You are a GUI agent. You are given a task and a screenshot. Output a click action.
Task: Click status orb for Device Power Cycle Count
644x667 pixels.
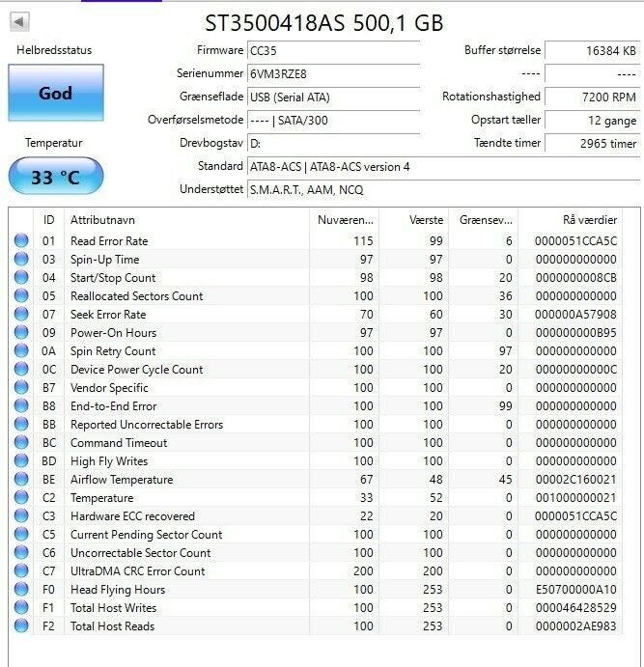(21, 369)
